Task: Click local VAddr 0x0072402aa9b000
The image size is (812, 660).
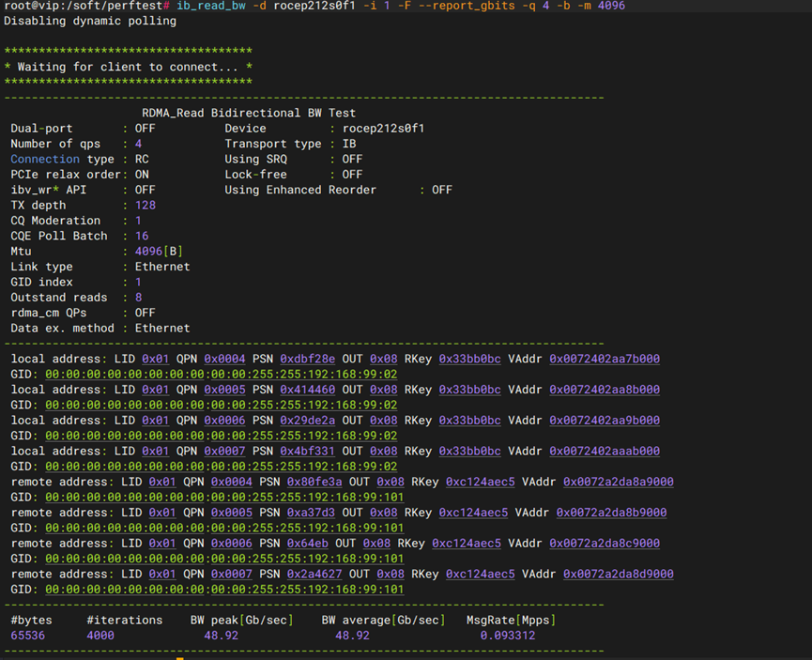Action: pyautogui.click(x=604, y=421)
